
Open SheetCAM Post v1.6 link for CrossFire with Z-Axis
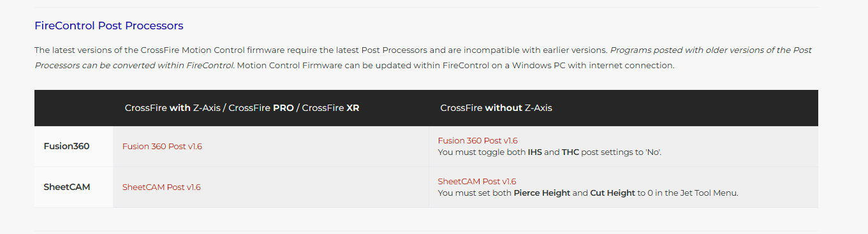coord(161,187)
